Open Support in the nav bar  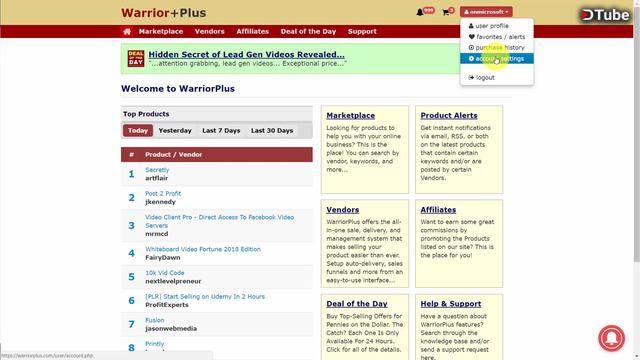pos(362,31)
